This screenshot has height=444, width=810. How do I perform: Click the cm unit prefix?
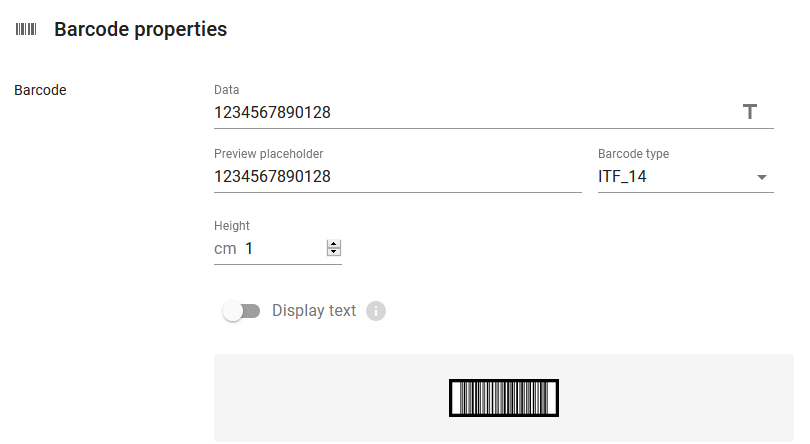pyautogui.click(x=225, y=249)
